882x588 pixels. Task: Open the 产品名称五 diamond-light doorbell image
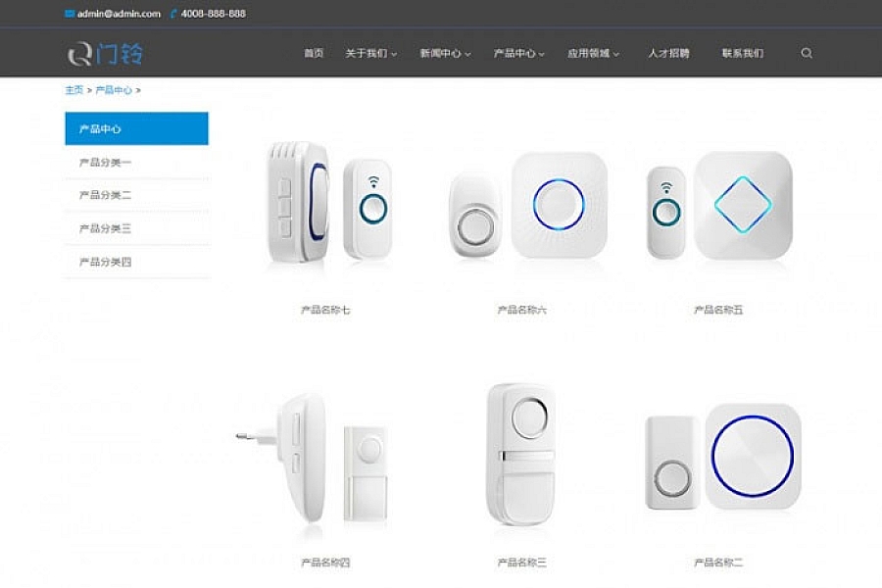coord(719,206)
